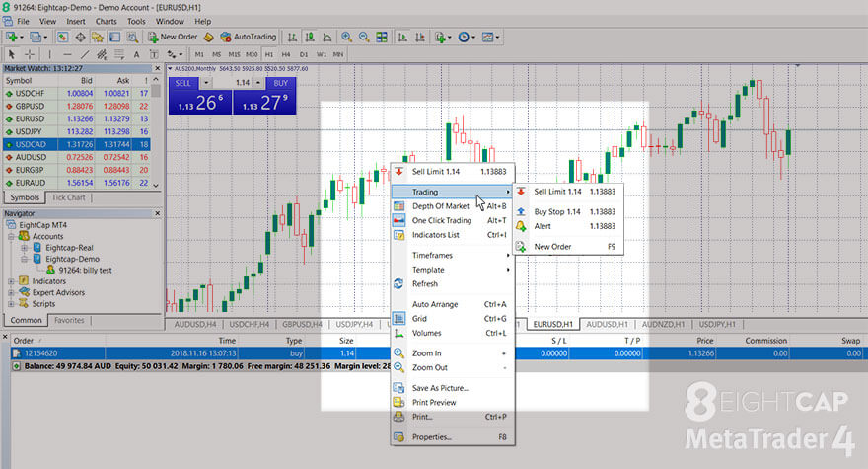Open MetaEditor book icon

(x=209, y=38)
